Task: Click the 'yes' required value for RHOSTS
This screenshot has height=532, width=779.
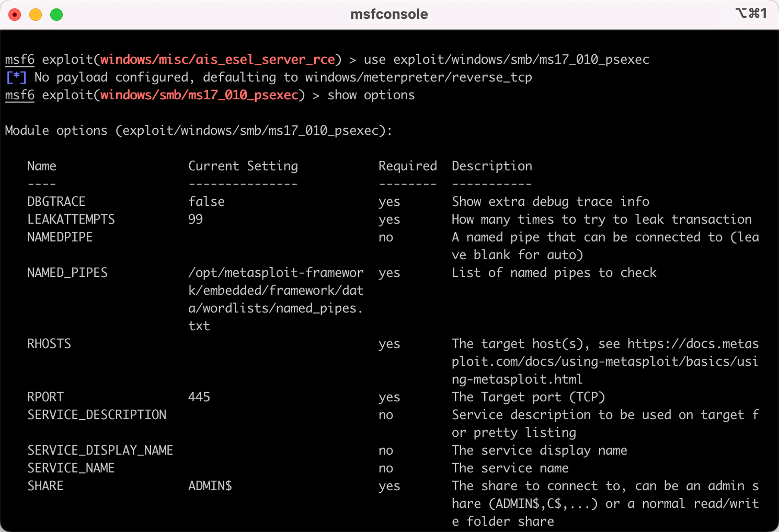Action: tap(389, 344)
